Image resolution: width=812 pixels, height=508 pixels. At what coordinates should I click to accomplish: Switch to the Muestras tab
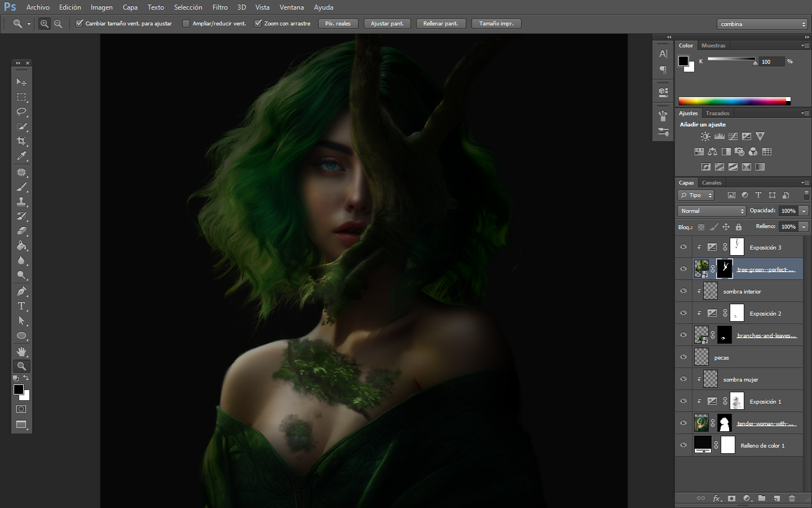713,46
